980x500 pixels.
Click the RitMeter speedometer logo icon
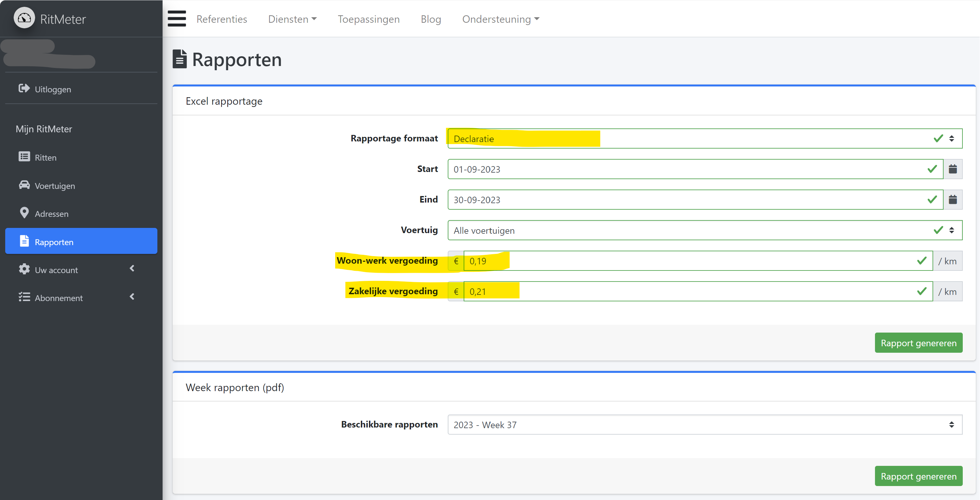(24, 18)
